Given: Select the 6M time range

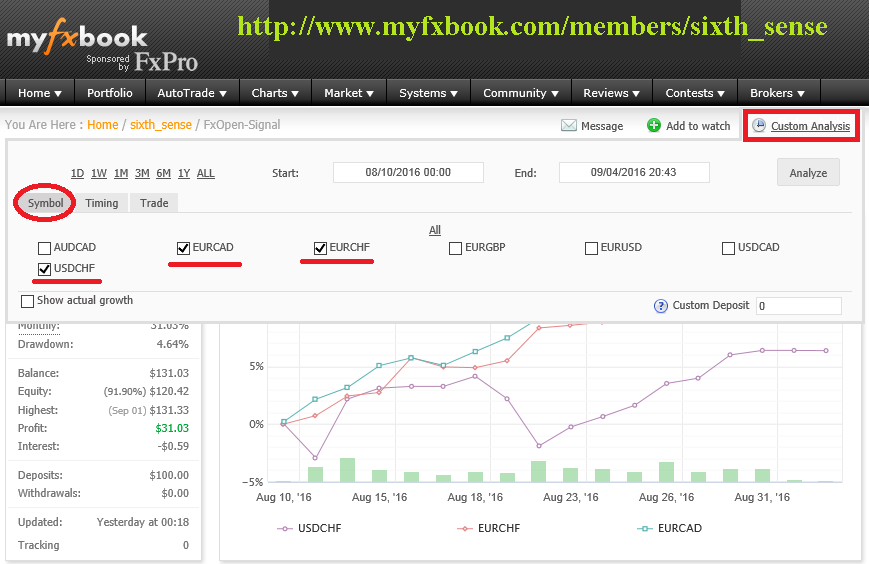Looking at the screenshot, I should pos(163,173).
